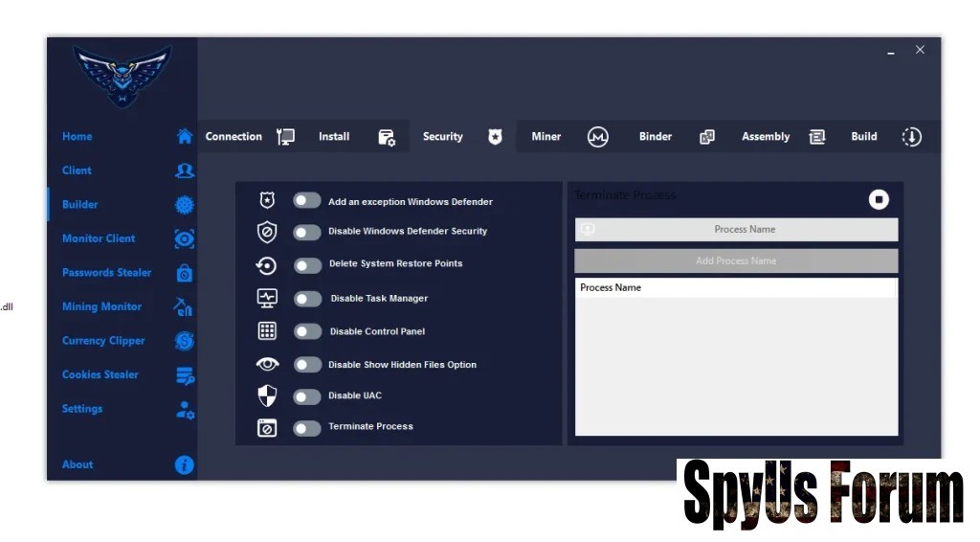This screenshot has height=542, width=980.
Task: Click the Monitor Client eye icon
Action: click(185, 238)
